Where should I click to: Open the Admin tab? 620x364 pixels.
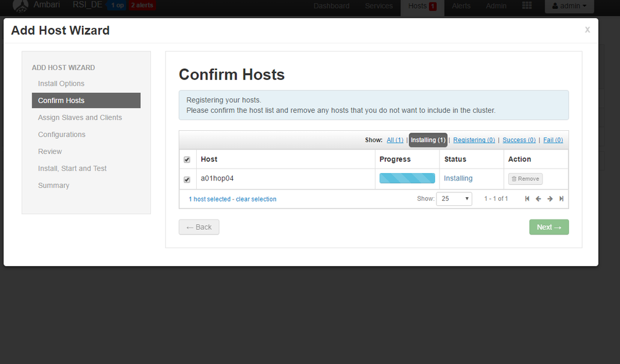(x=496, y=6)
